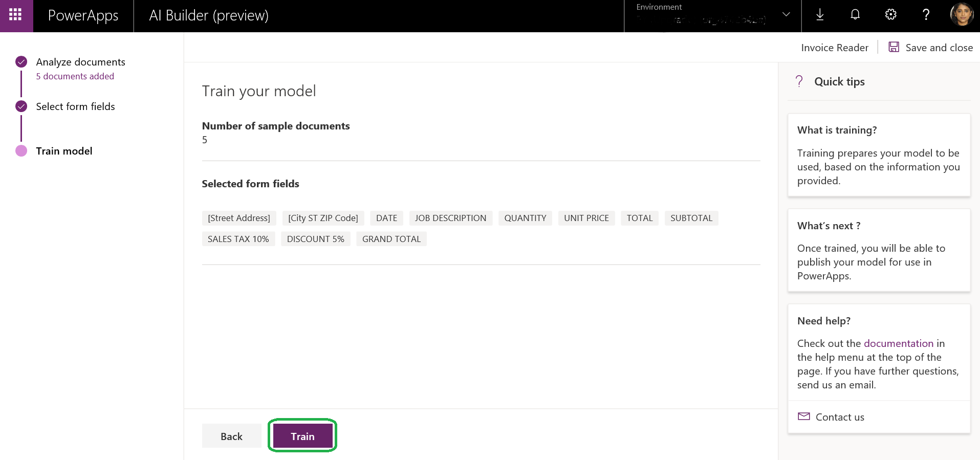980x460 pixels.
Task: Open the notifications bell
Action: (x=855, y=15)
